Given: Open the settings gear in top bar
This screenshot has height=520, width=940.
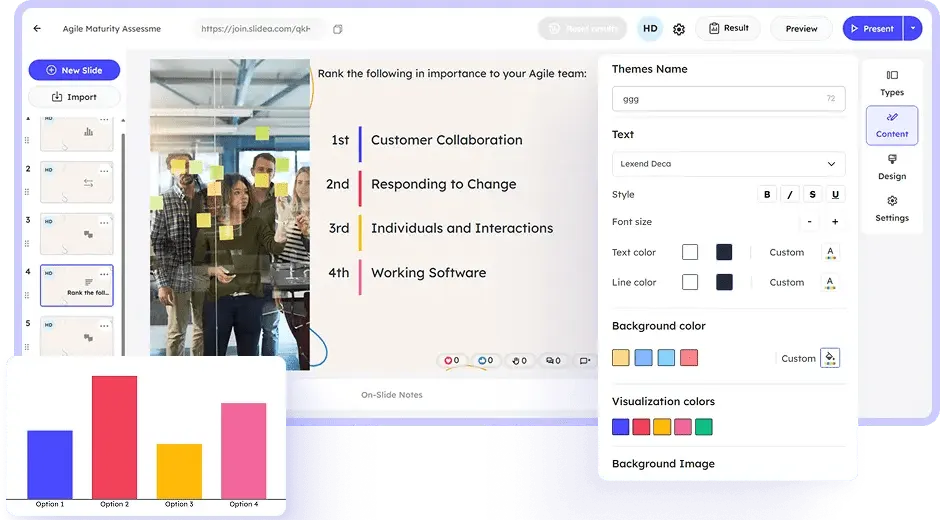Looking at the screenshot, I should point(679,29).
